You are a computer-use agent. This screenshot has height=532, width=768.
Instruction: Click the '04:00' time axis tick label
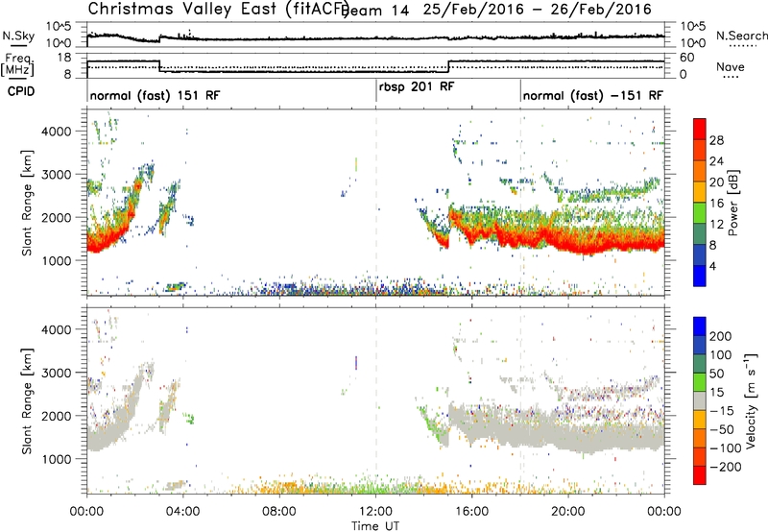tap(182, 512)
